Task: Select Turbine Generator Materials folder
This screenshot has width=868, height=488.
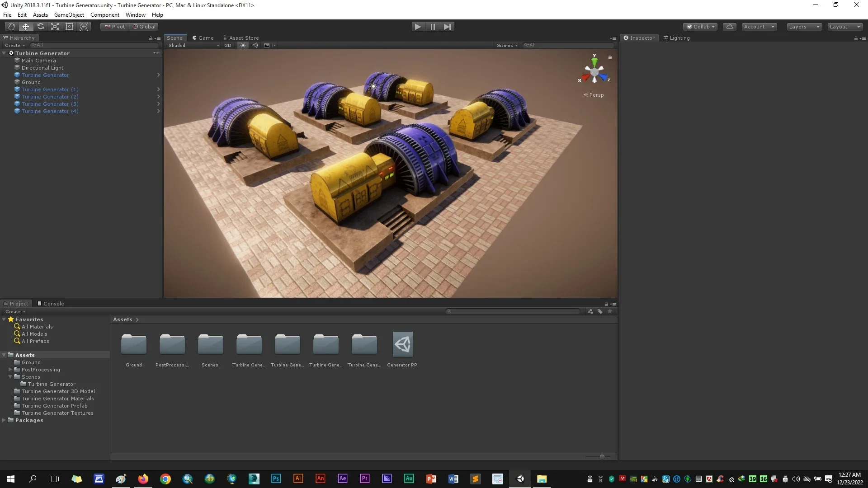Action: tap(57, 398)
